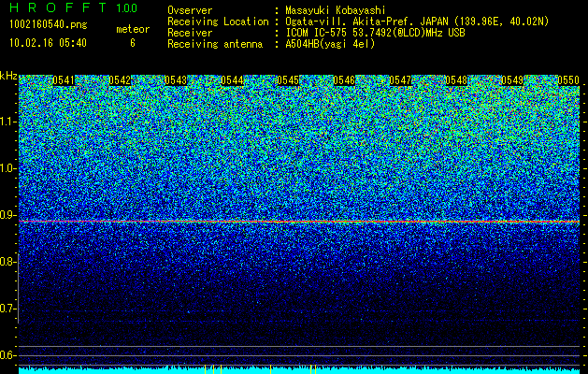Click the 0545 time marker
Screen dimensions: 588x374
pos(288,80)
